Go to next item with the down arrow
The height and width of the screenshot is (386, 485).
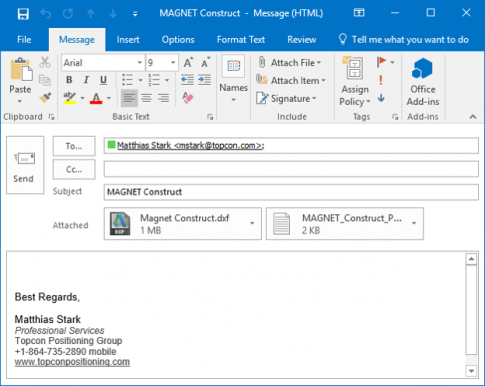pos(113,14)
